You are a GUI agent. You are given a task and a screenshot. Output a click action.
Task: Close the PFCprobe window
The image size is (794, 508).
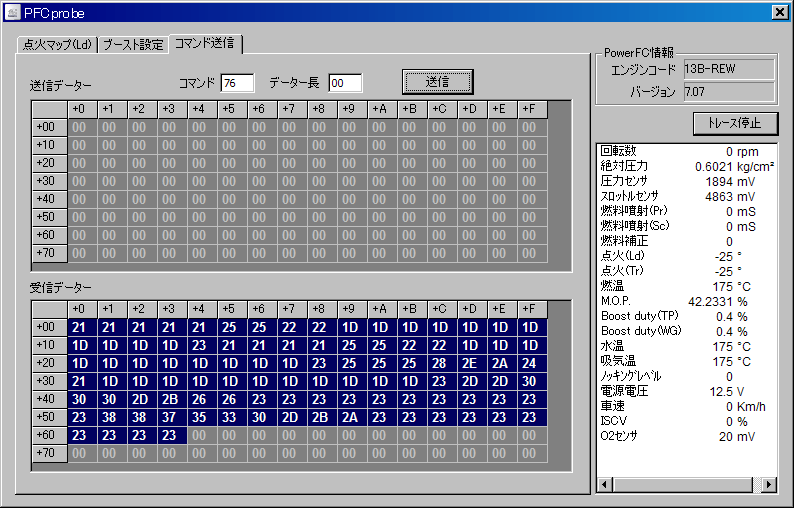point(780,12)
